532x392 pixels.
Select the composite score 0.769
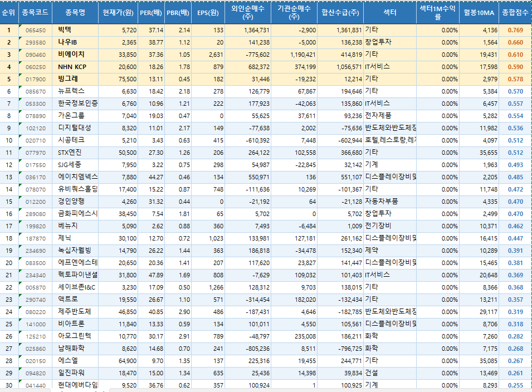click(515, 30)
